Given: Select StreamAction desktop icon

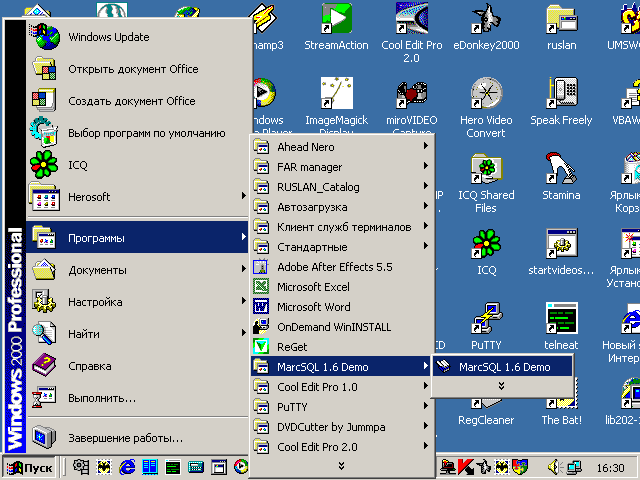Looking at the screenshot, I should coord(336,27).
